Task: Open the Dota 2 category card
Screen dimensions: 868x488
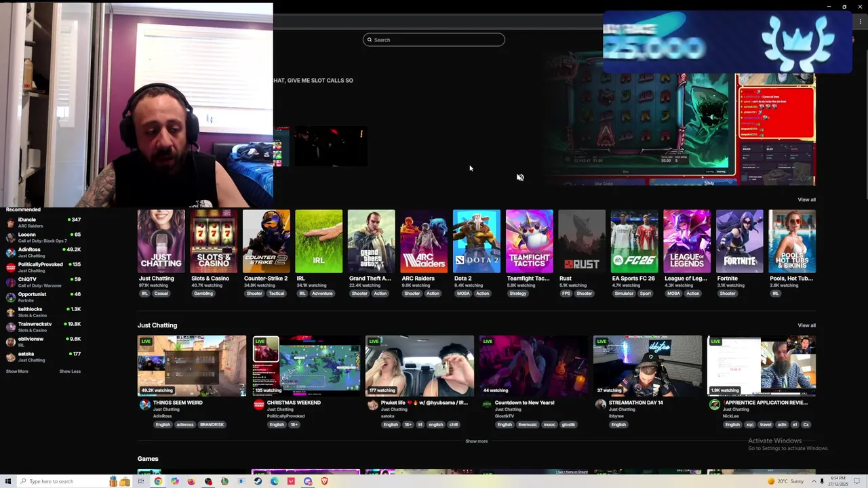Action: [476, 241]
